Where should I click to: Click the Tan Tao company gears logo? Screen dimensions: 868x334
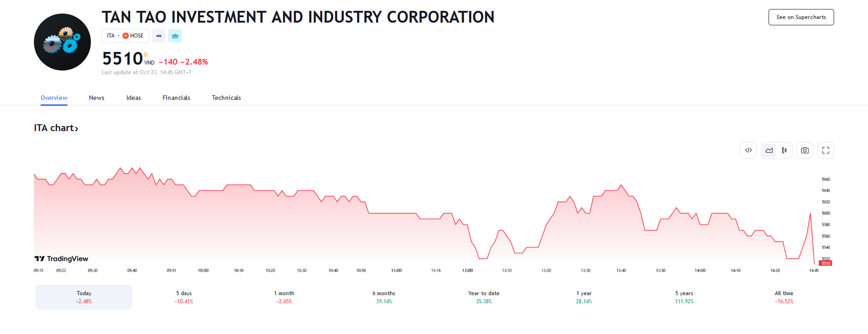point(62,42)
